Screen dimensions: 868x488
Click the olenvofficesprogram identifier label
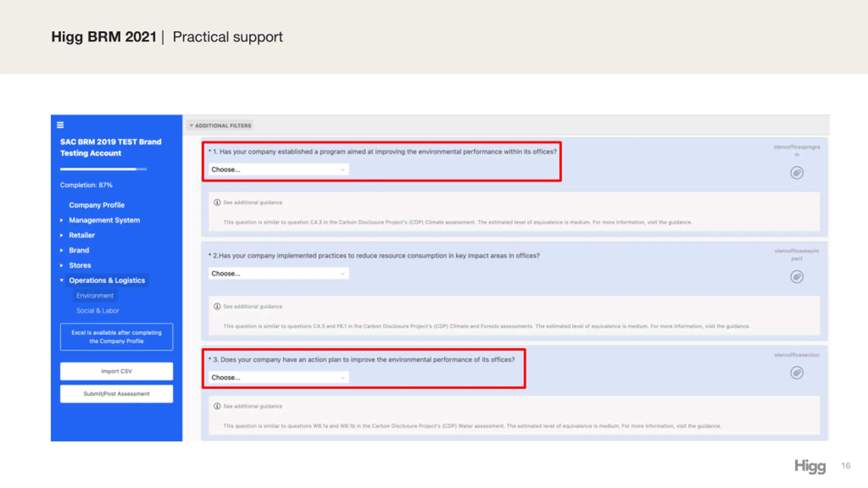point(797,150)
